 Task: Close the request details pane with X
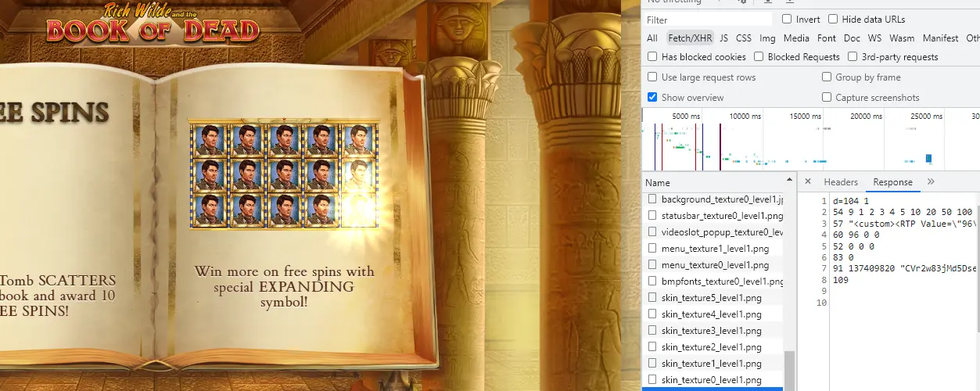[x=808, y=182]
